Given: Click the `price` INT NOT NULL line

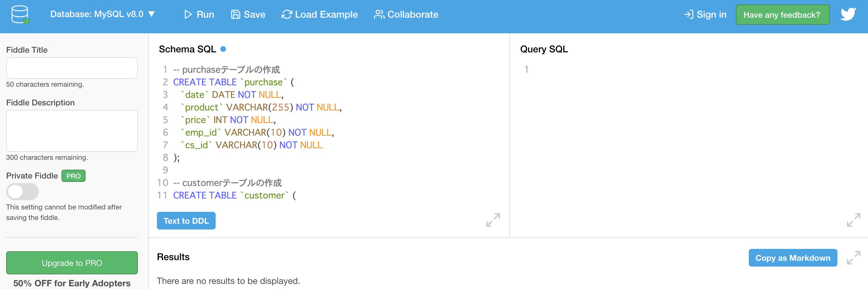Looking at the screenshot, I should [x=228, y=120].
